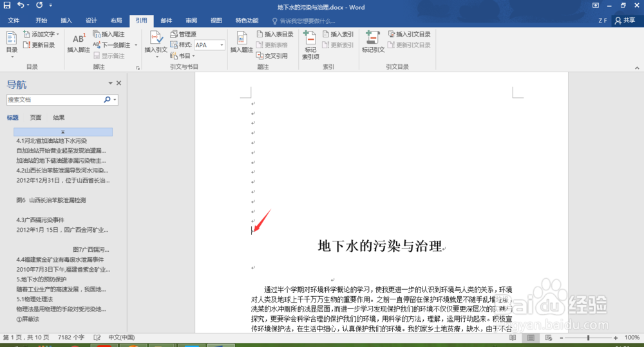The image size is (644, 347).
Task: Click 交叉引用 cross-reference
Action: click(x=272, y=55)
